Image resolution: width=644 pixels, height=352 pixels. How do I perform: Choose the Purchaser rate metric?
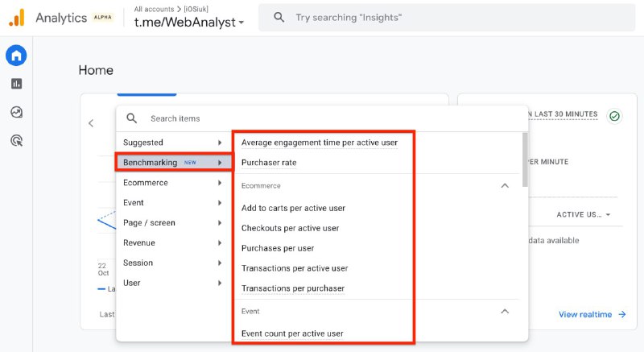[269, 163]
